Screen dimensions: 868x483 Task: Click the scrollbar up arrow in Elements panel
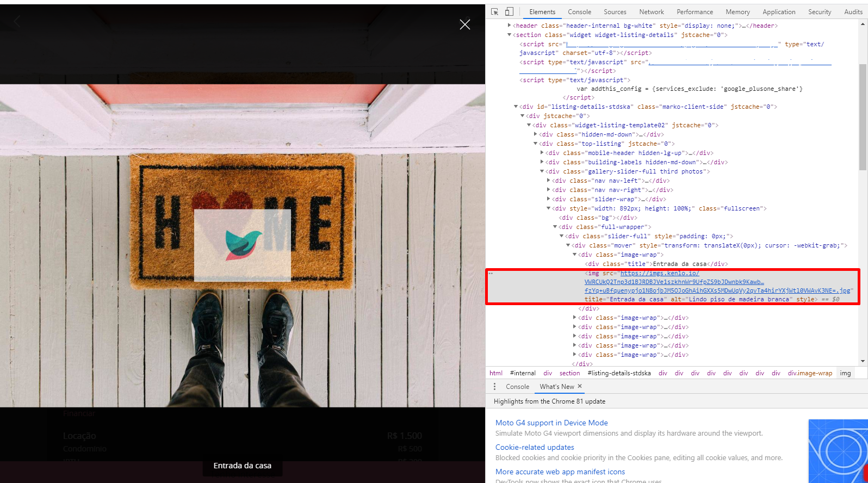[863, 24]
